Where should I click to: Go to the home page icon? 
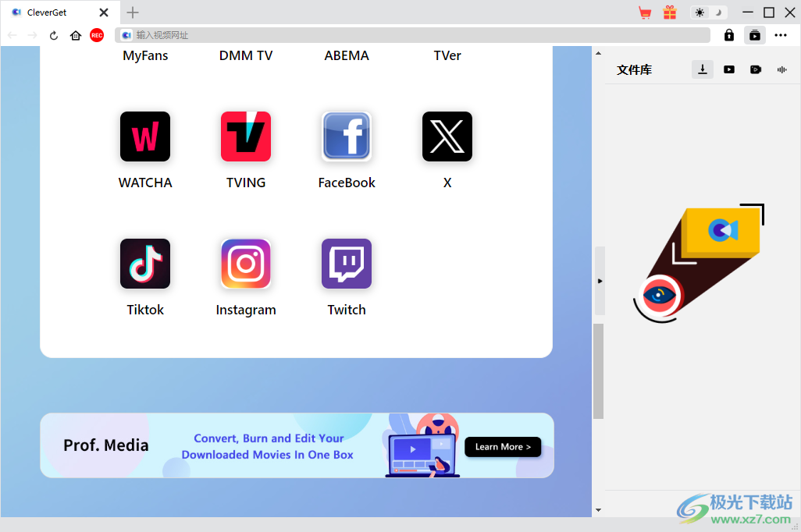pos(76,35)
